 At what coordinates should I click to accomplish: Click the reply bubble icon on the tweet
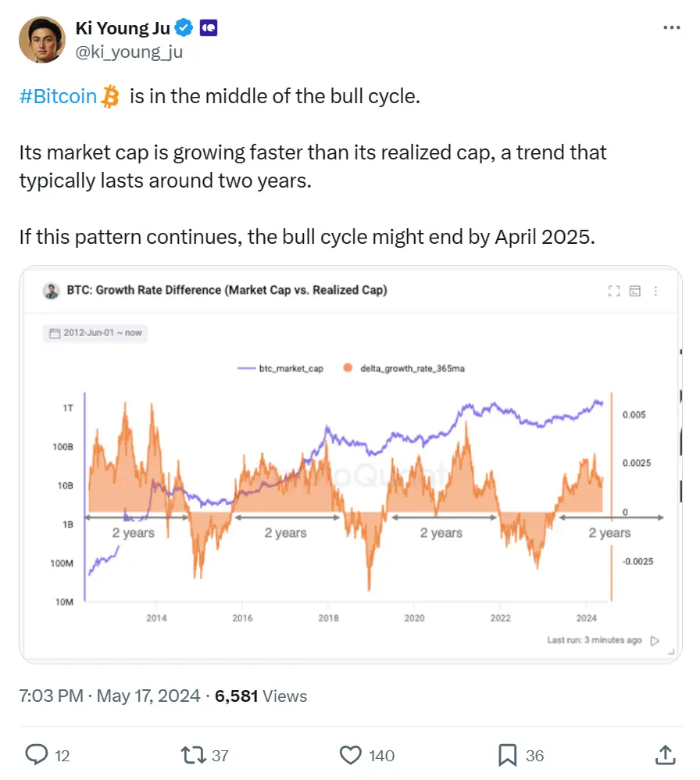point(38,755)
